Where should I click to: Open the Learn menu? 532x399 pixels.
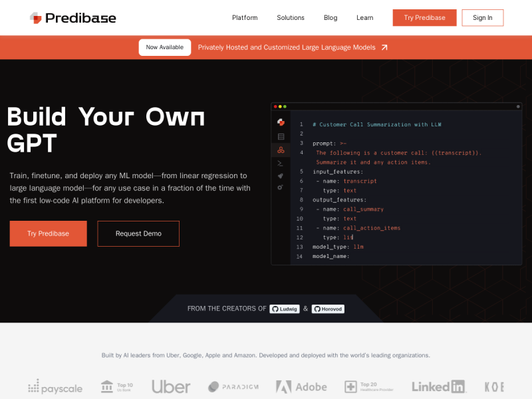click(x=364, y=18)
